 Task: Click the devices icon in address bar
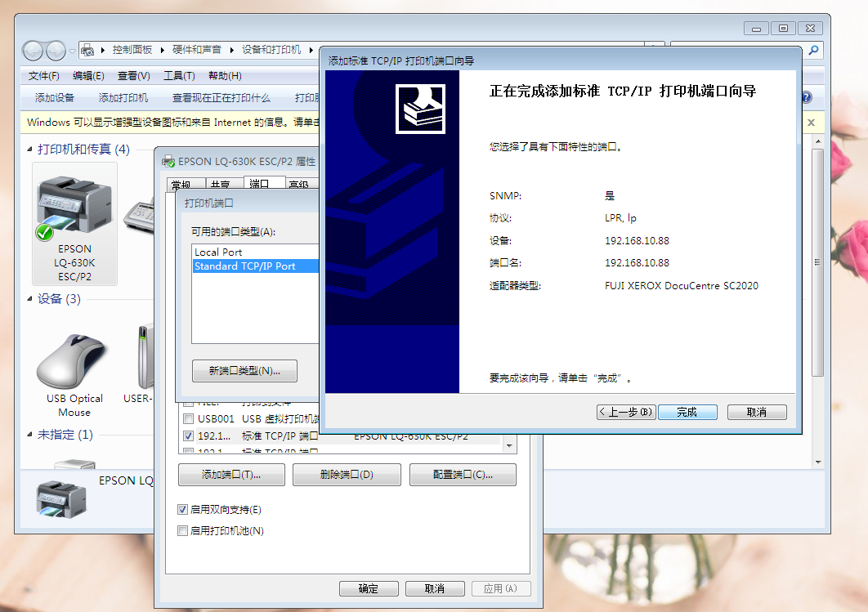pyautogui.click(x=87, y=51)
